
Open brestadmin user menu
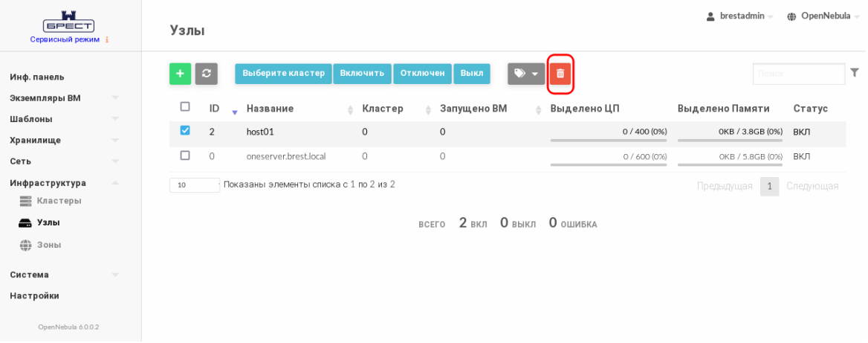739,16
